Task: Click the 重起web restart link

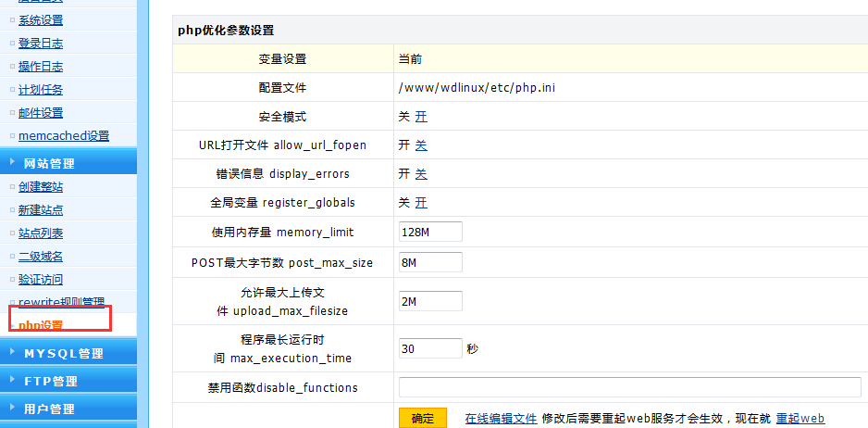Action: pos(800,419)
